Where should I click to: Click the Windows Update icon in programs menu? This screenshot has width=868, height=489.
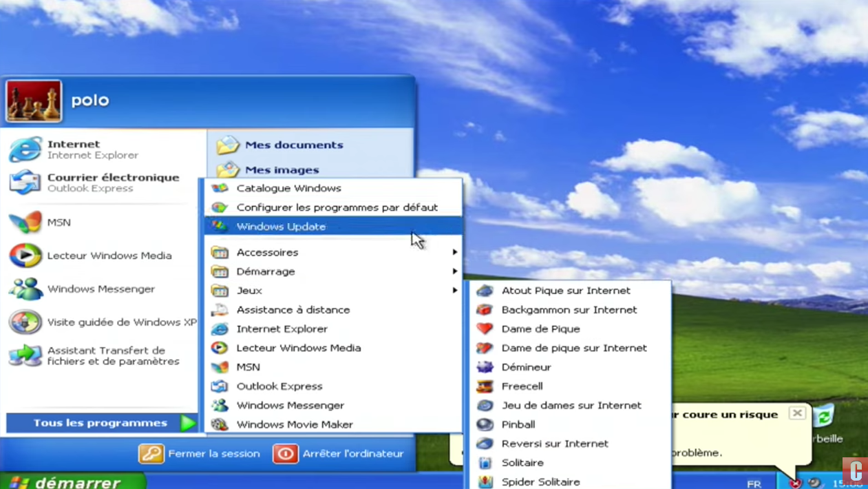pos(220,226)
